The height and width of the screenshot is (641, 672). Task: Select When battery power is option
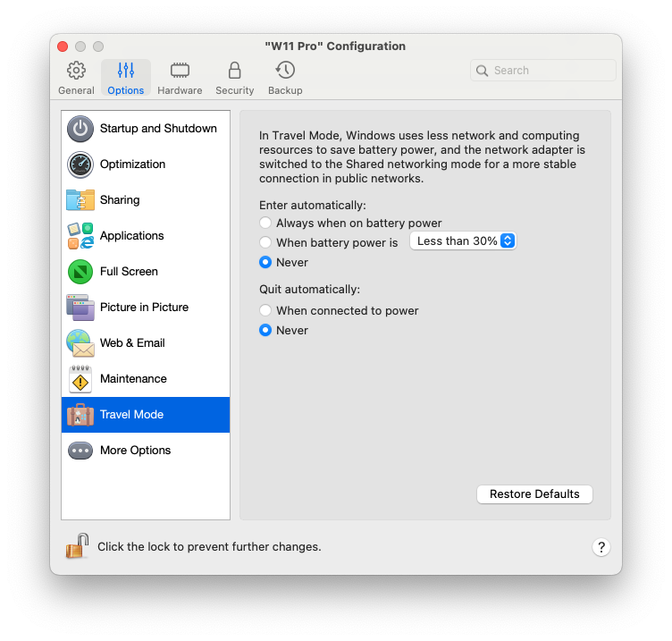point(265,242)
